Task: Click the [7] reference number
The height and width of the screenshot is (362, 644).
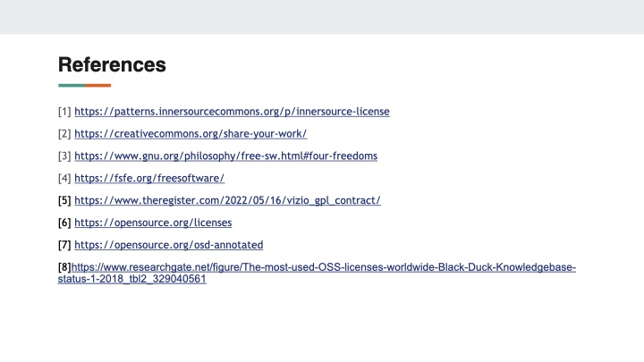Action: [64, 245]
